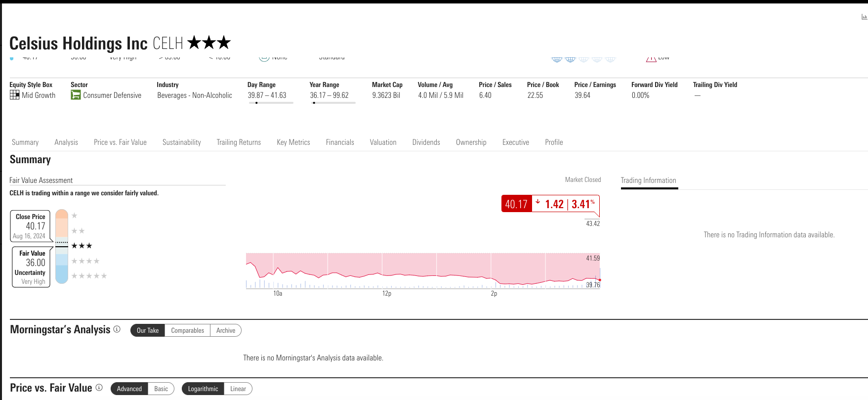Click the Price / Sales value 6.40
The width and height of the screenshot is (868, 400).
coord(485,95)
